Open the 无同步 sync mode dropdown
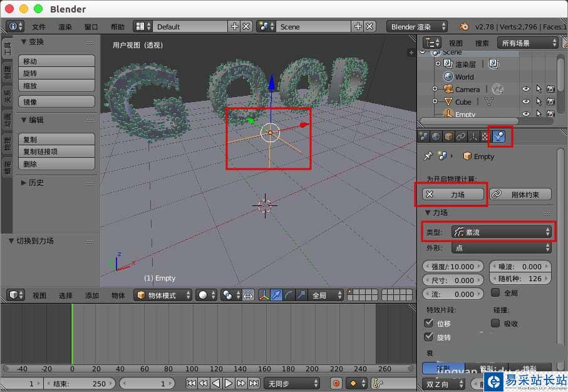The width and height of the screenshot is (568, 392). coord(292,383)
